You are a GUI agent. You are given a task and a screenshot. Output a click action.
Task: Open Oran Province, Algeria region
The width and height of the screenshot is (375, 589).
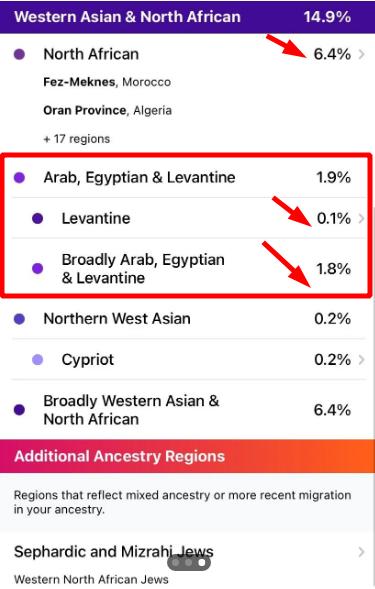pos(107,110)
